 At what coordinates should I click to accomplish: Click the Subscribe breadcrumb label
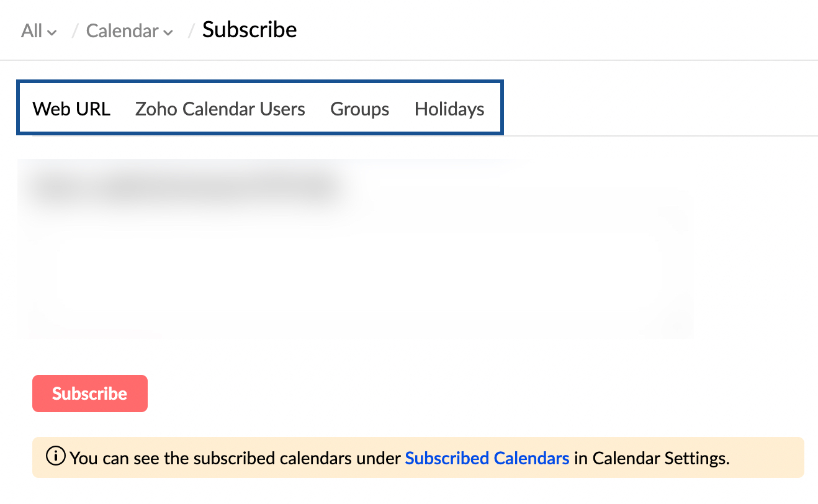249,29
